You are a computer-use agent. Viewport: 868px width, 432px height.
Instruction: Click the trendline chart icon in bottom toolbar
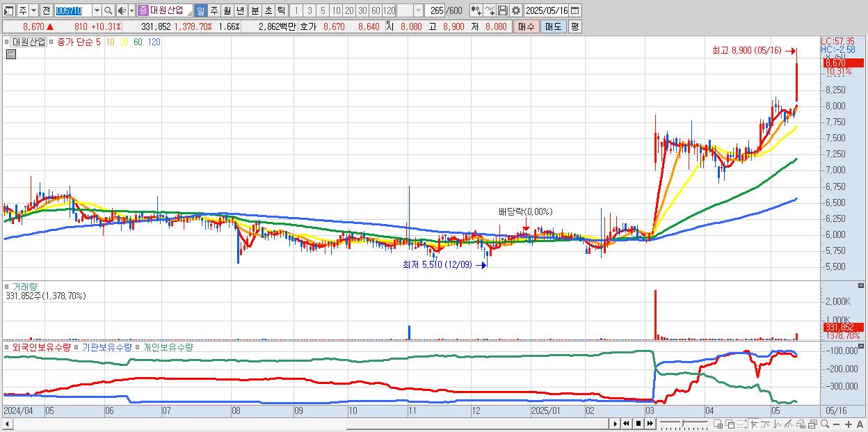pos(765,424)
